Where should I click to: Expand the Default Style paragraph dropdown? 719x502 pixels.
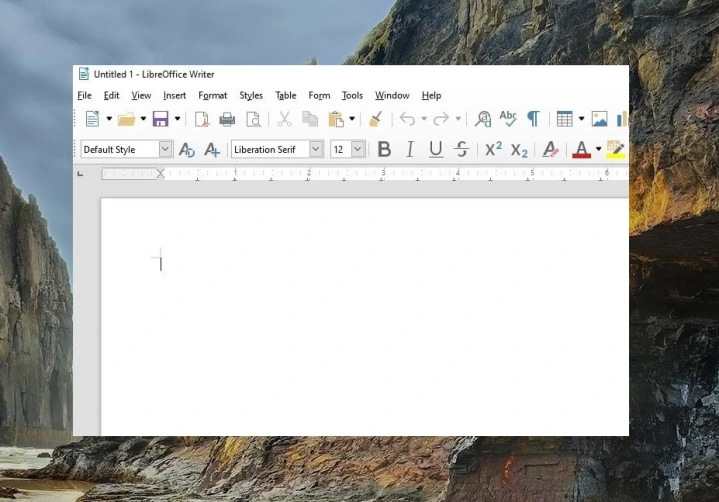(166, 149)
